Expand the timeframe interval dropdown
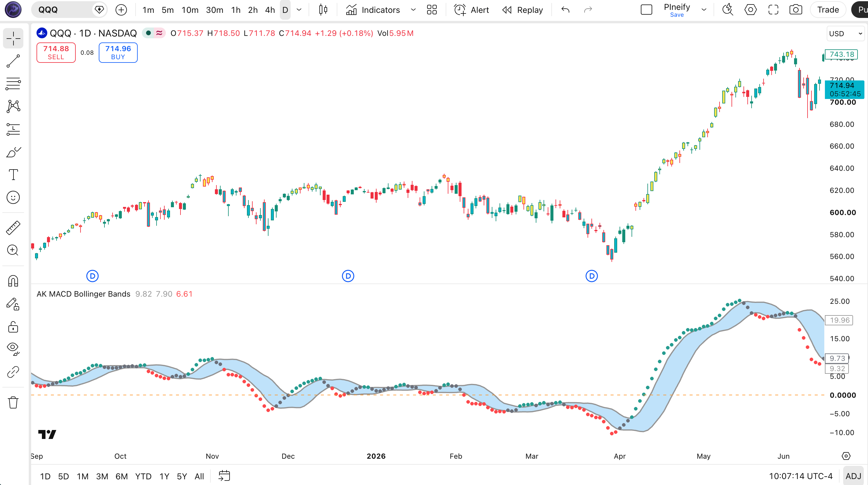868x485 pixels. pos(299,10)
